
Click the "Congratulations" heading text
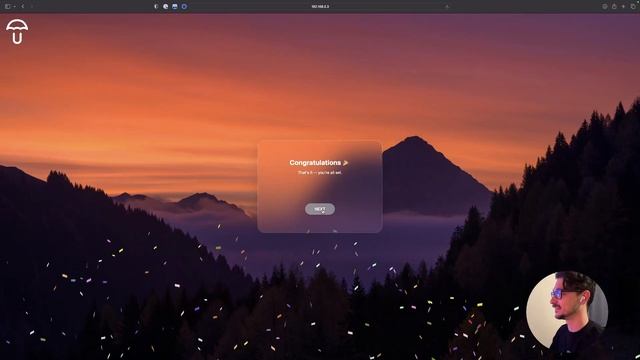315,162
